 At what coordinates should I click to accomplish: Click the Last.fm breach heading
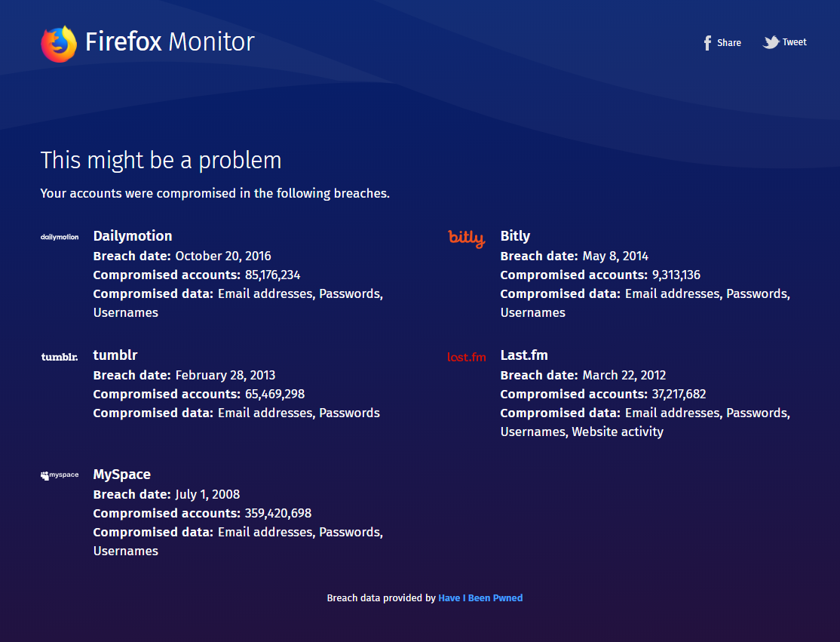pyautogui.click(x=524, y=355)
